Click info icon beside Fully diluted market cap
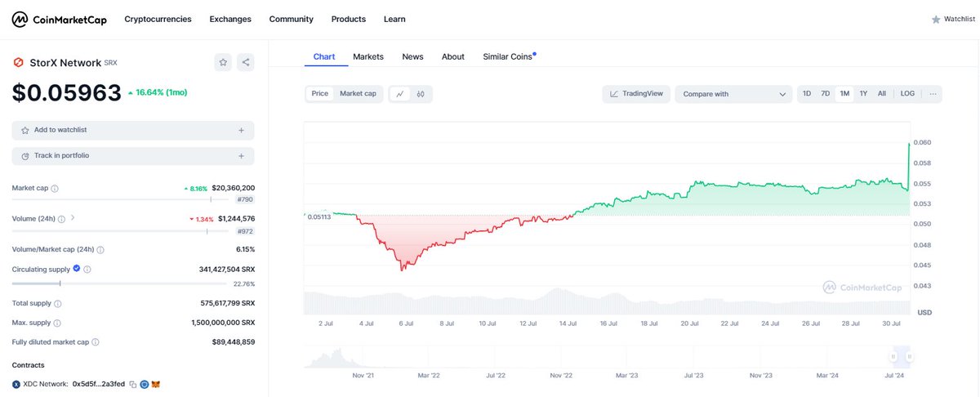Image resolution: width=980 pixels, height=397 pixels. coord(96,342)
